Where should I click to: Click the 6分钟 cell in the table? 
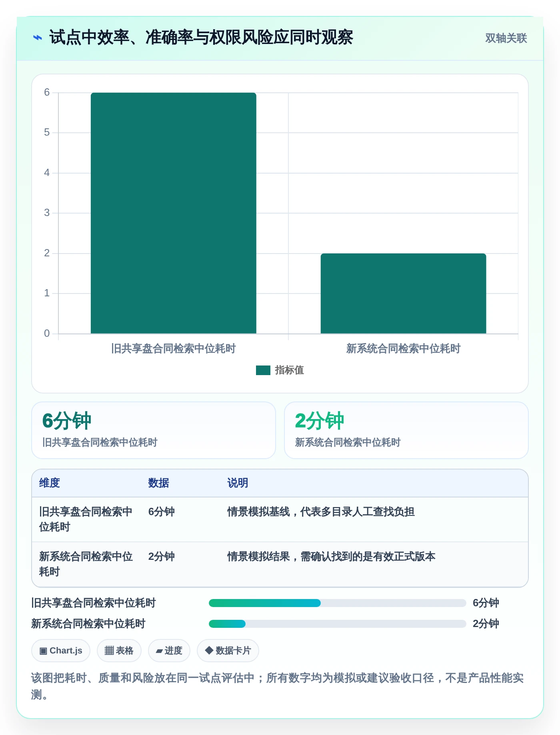(162, 512)
